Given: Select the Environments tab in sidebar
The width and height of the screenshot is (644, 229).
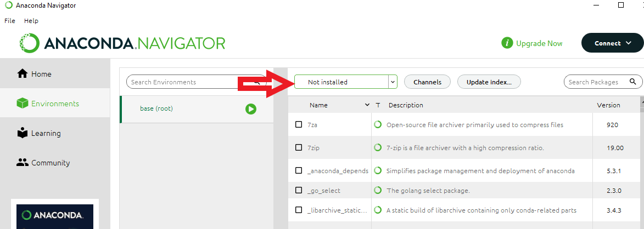Looking at the screenshot, I should pyautogui.click(x=55, y=104).
